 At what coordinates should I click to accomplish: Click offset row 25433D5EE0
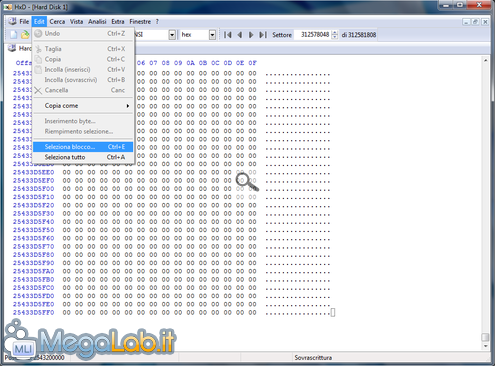(x=33, y=172)
